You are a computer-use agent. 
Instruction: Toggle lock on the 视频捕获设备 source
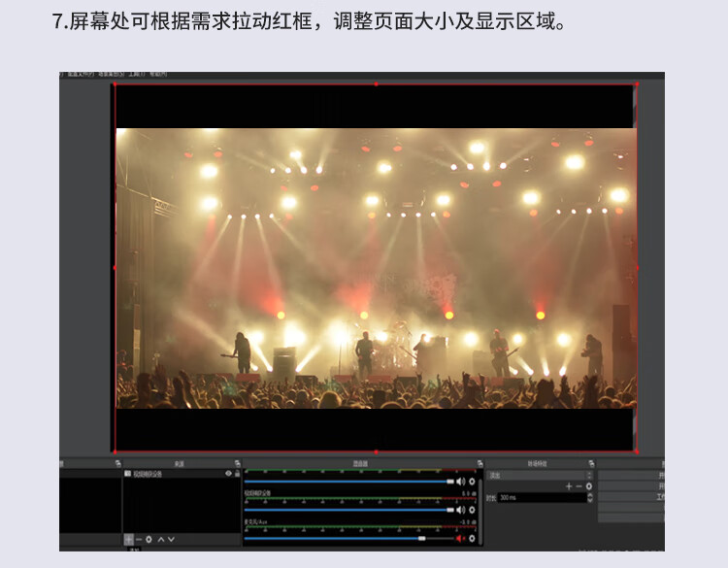click(x=238, y=474)
